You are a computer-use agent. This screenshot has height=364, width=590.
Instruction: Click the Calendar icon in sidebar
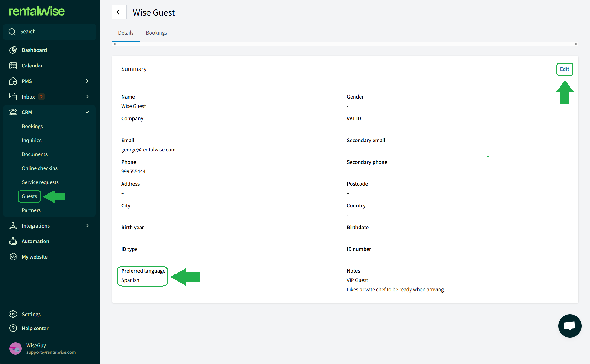13,66
